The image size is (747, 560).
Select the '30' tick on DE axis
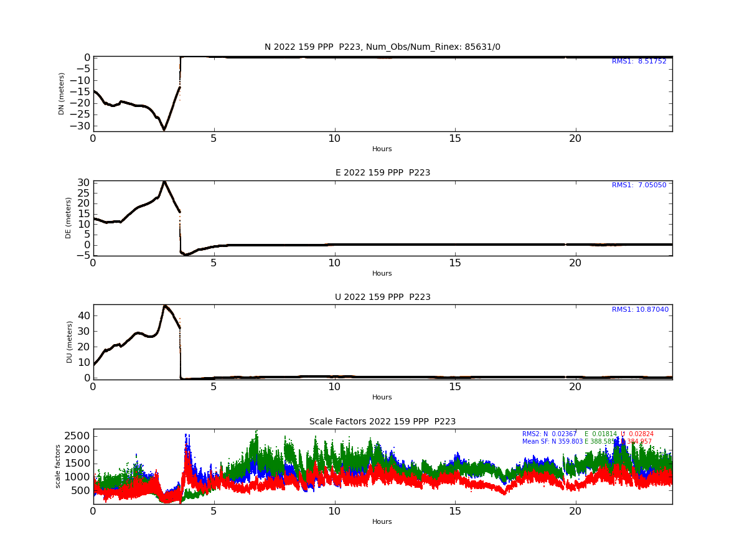pos(84,183)
